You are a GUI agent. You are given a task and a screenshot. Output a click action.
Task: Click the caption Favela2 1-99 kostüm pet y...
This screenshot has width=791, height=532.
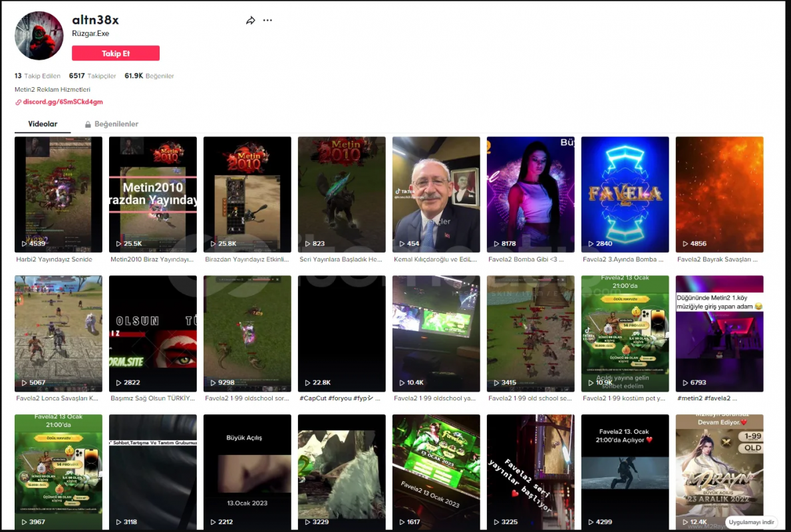[x=624, y=398]
